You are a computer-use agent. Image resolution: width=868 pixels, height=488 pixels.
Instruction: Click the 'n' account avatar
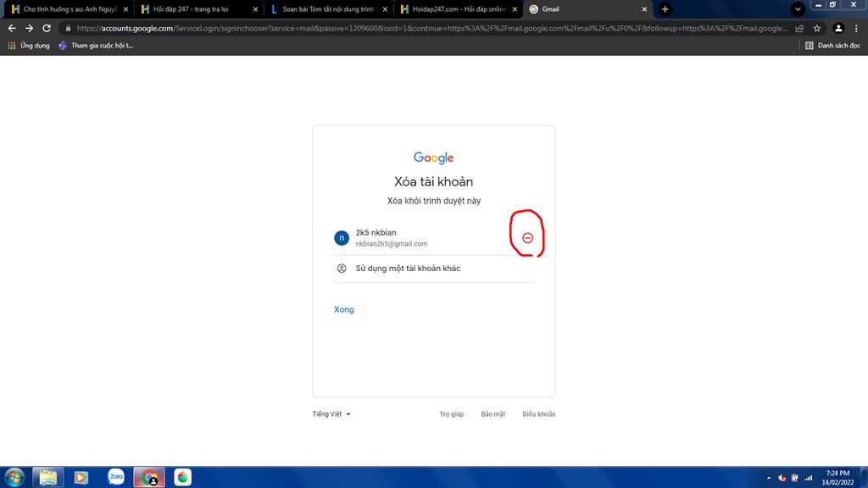pyautogui.click(x=342, y=238)
